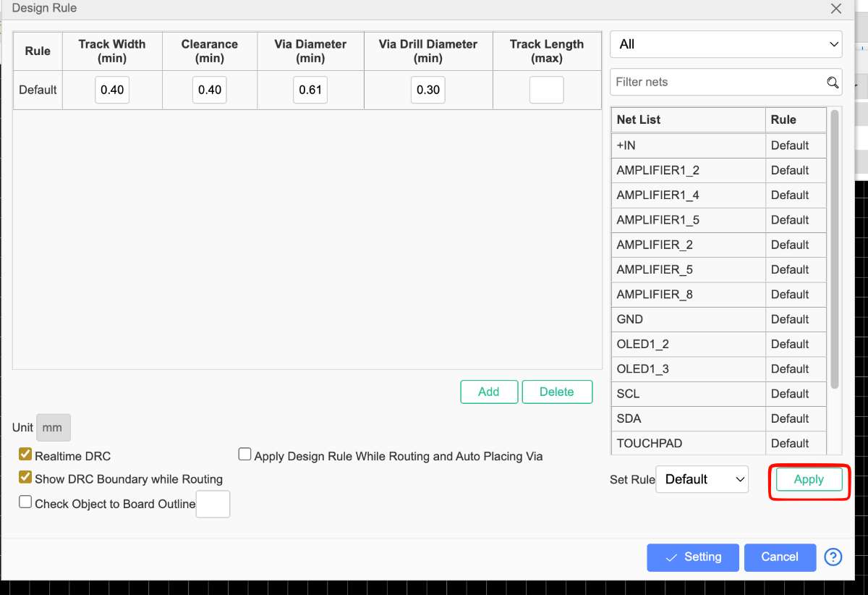The width and height of the screenshot is (868, 595).
Task: Click the Clearance 0.40 field
Action: (210, 90)
